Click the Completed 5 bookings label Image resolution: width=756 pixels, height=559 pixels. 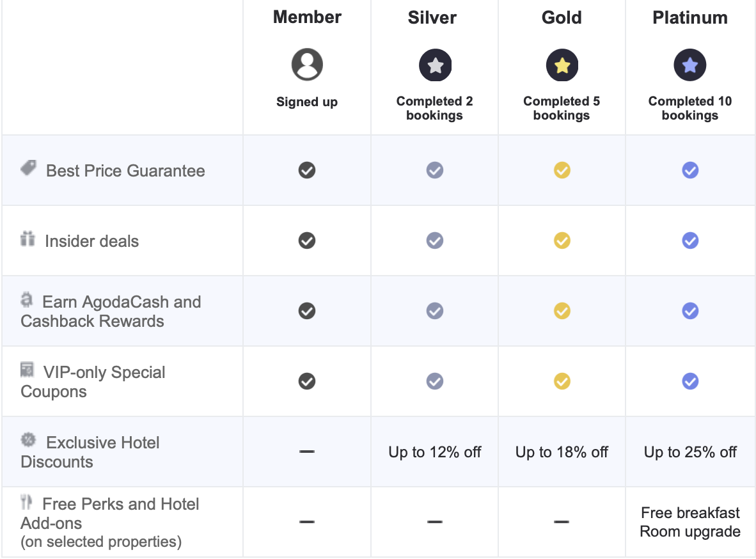(x=562, y=108)
